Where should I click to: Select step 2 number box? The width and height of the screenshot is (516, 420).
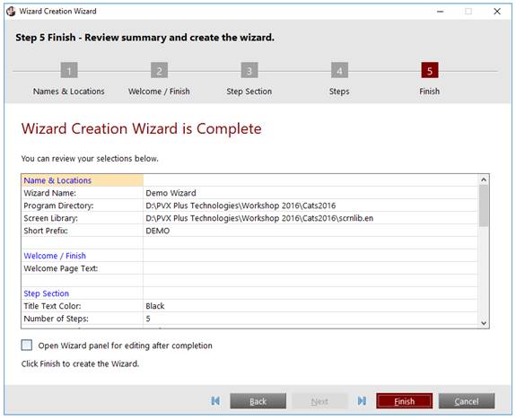click(159, 70)
